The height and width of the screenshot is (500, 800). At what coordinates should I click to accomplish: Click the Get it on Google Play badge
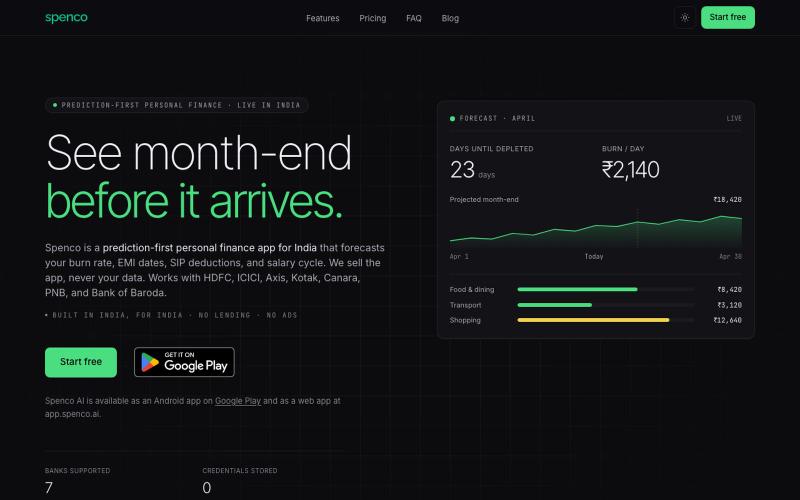tap(184, 362)
